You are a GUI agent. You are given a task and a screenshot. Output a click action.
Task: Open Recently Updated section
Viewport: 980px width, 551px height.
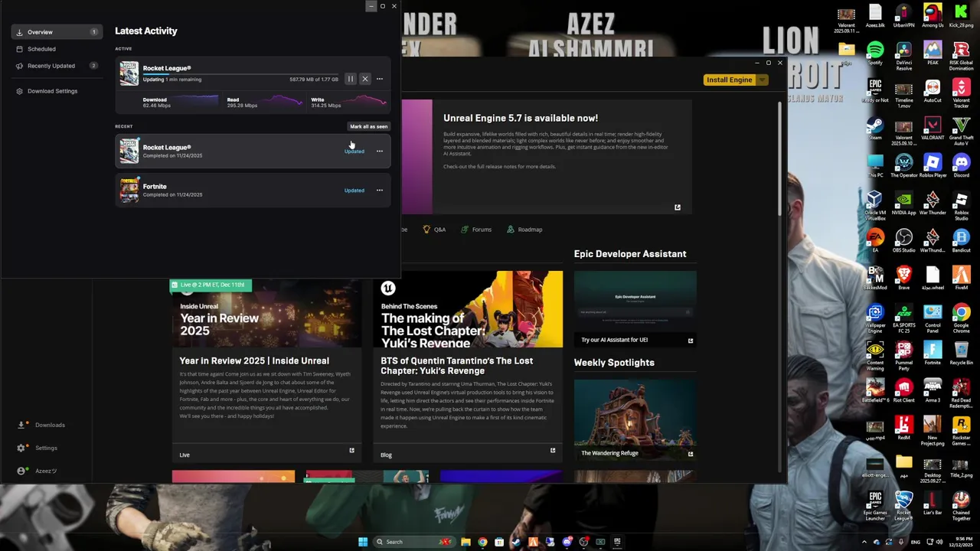57,66
